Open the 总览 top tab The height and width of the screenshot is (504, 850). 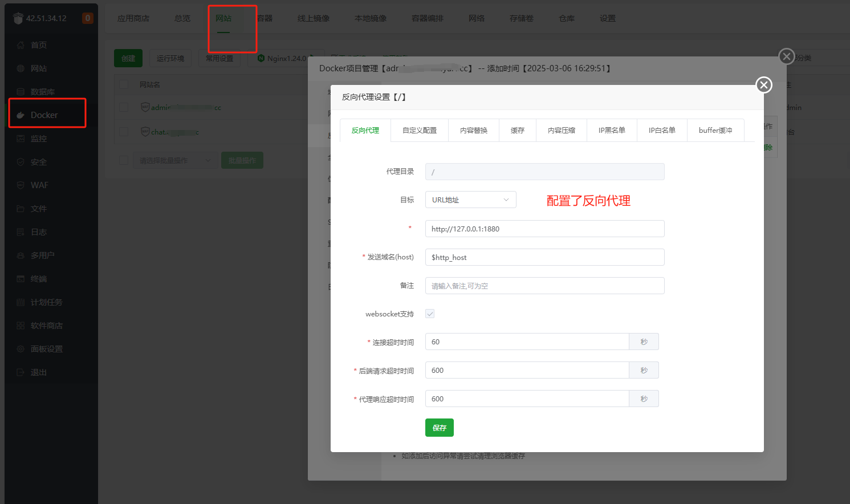[x=182, y=18]
